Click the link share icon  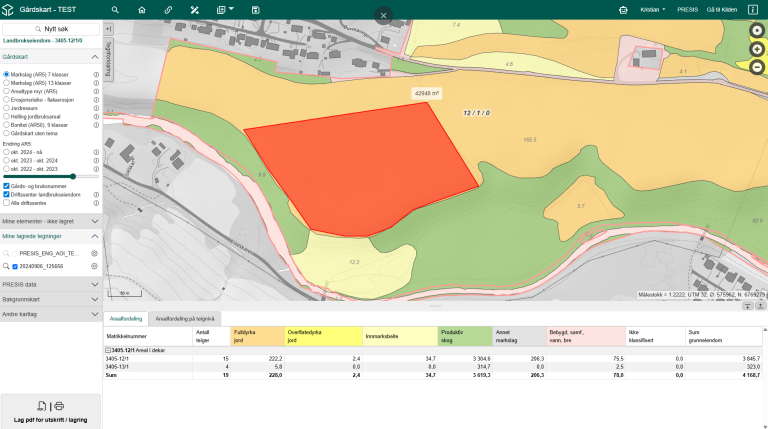tap(168, 9)
